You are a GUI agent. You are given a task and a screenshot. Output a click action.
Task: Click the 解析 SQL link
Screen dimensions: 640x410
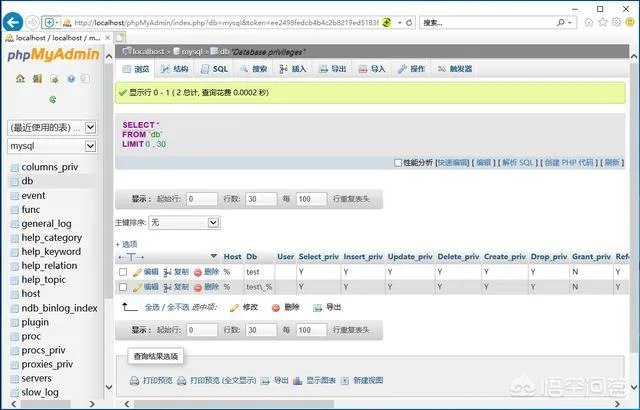click(x=518, y=163)
